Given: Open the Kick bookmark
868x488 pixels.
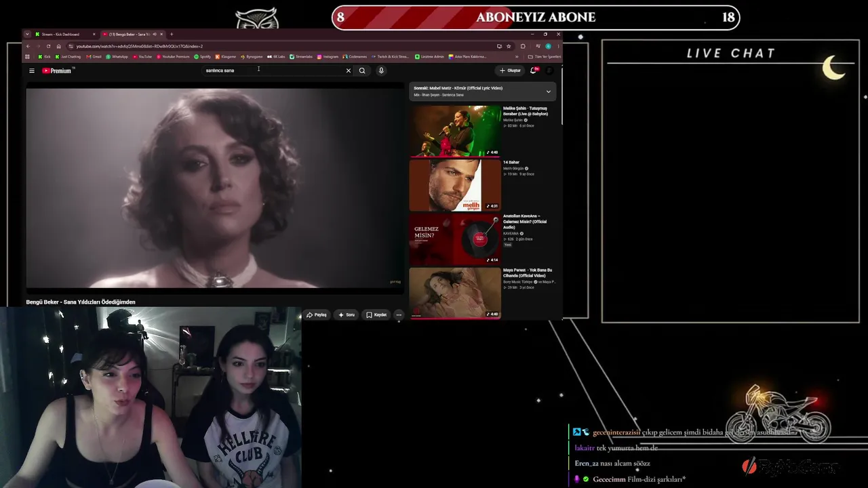Looking at the screenshot, I should tap(45, 57).
